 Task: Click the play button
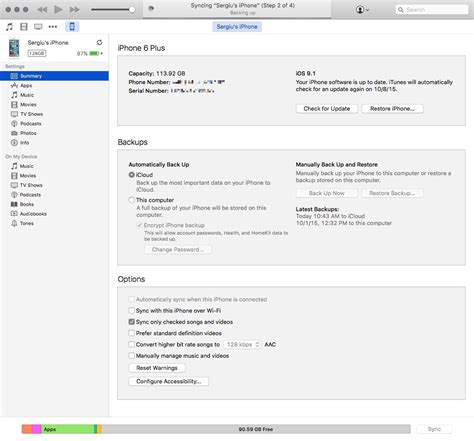coord(58,9)
